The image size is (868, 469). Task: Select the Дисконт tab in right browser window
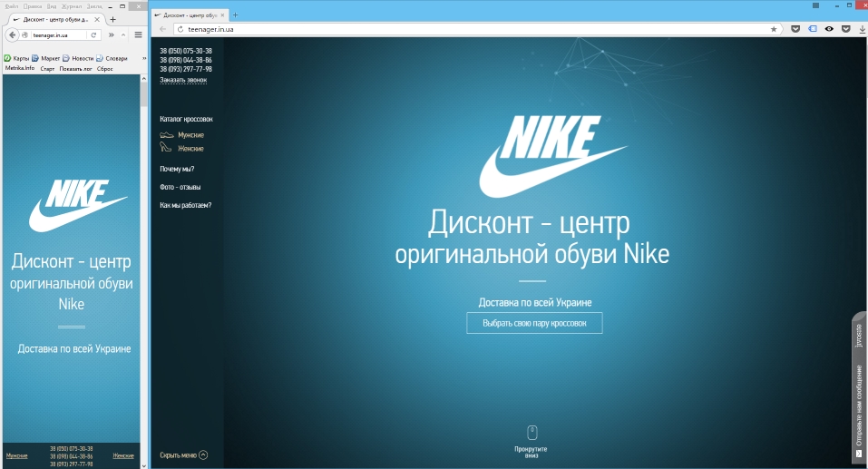click(x=190, y=15)
